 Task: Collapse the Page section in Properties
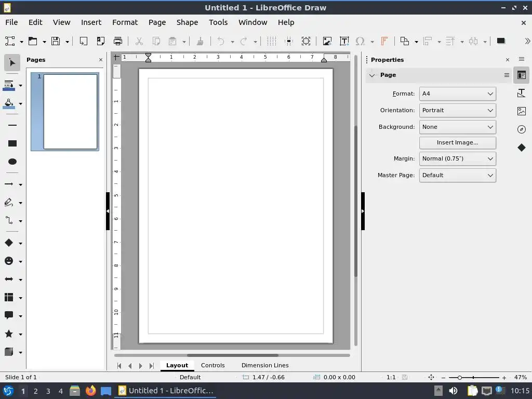(x=372, y=75)
